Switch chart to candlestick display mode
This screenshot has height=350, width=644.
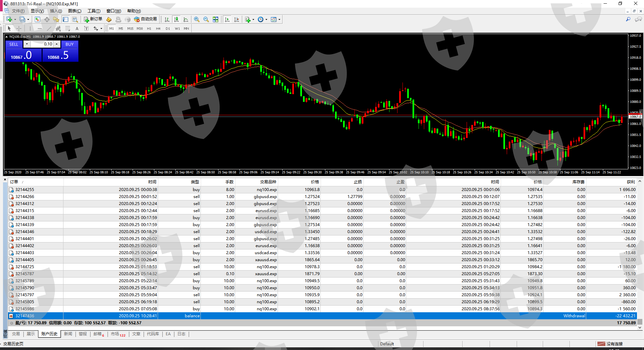[176, 19]
